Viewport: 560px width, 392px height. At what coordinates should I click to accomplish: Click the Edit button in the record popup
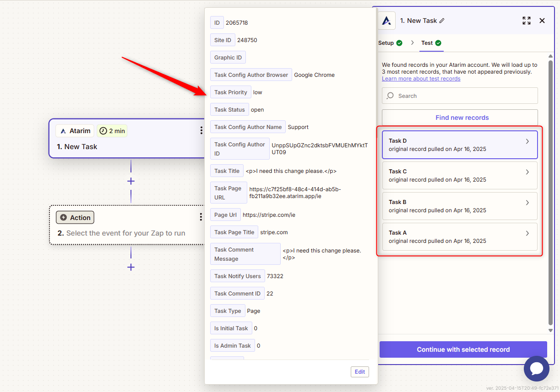coord(359,372)
